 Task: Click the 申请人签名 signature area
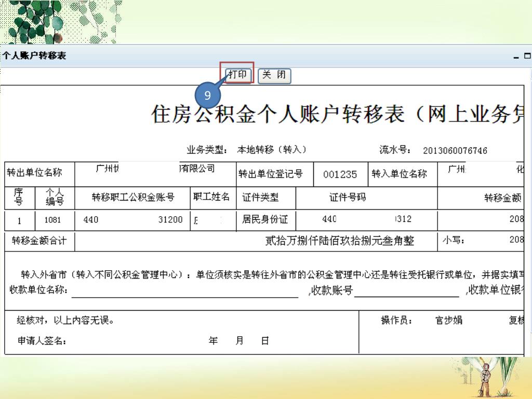pos(130,341)
